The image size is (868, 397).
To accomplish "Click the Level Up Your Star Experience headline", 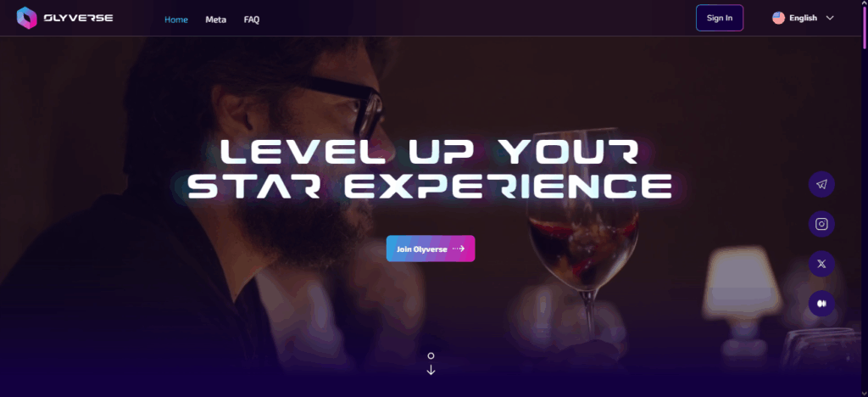I will pyautogui.click(x=430, y=168).
